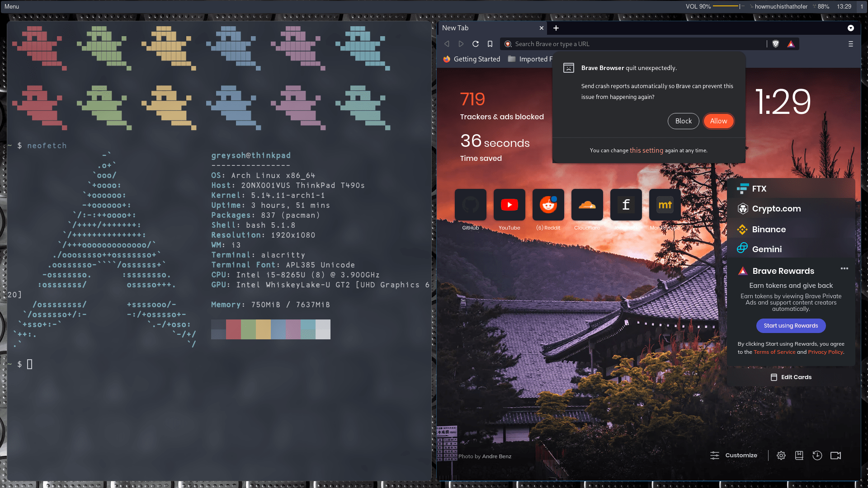Image resolution: width=868 pixels, height=488 pixels.
Task: Open new tab settings via gear icon
Action: tap(781, 455)
